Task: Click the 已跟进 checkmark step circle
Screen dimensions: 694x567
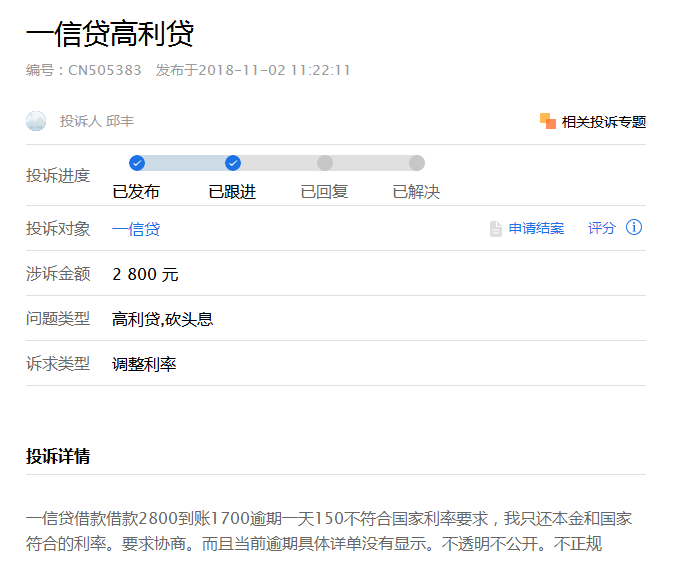Action: tap(233, 163)
